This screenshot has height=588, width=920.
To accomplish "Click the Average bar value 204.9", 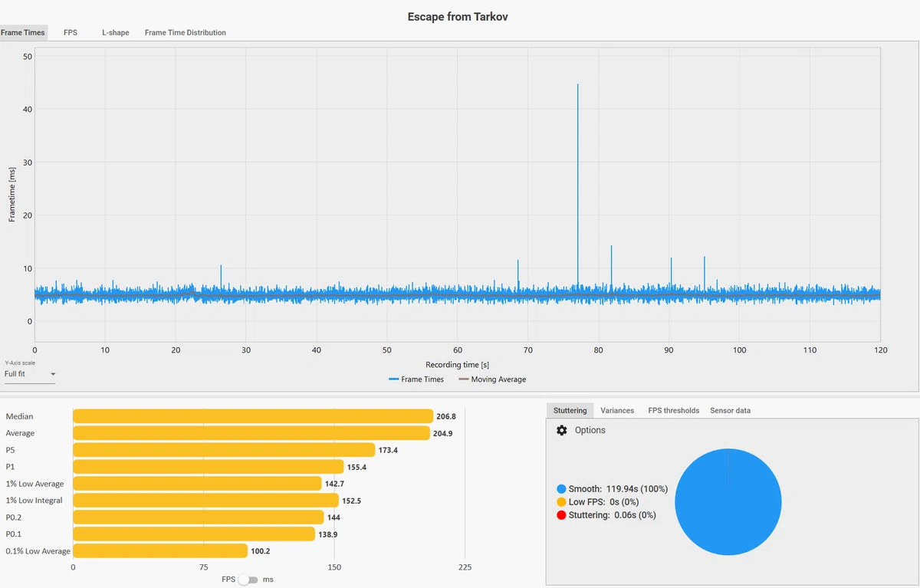I will pos(445,433).
